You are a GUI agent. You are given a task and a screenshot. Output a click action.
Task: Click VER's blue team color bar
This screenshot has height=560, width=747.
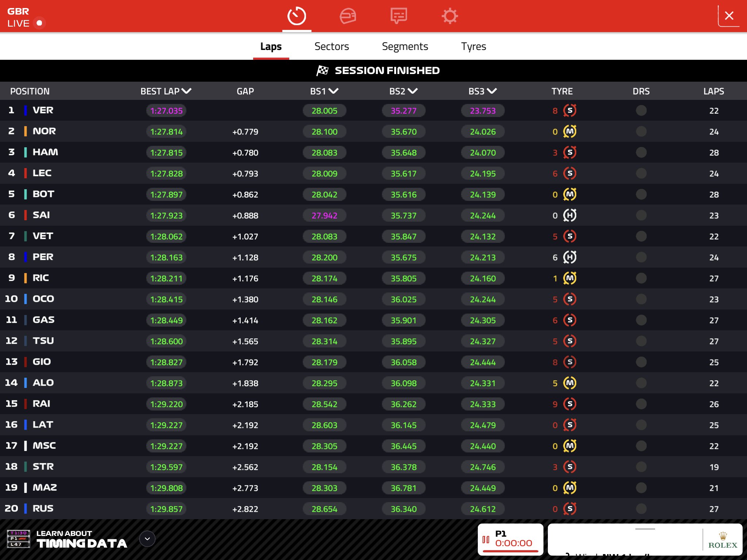click(x=25, y=110)
